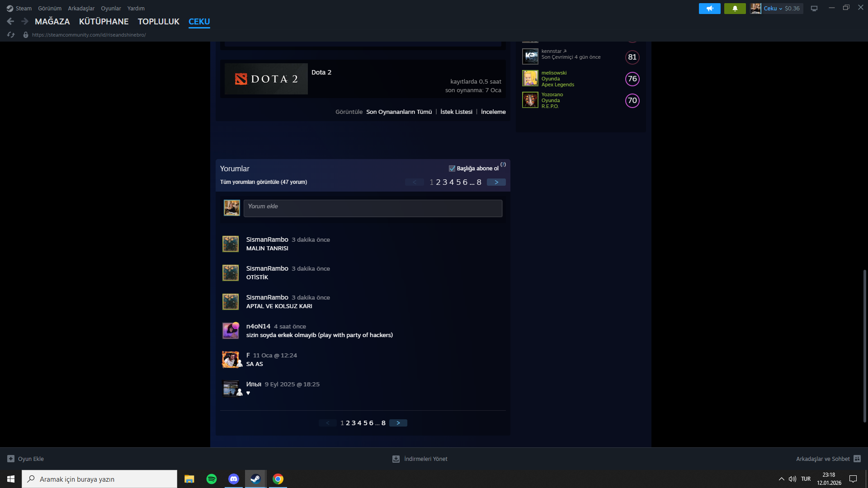
Task: Open İndirmeleri Yönet downloads
Action: [x=420, y=459]
